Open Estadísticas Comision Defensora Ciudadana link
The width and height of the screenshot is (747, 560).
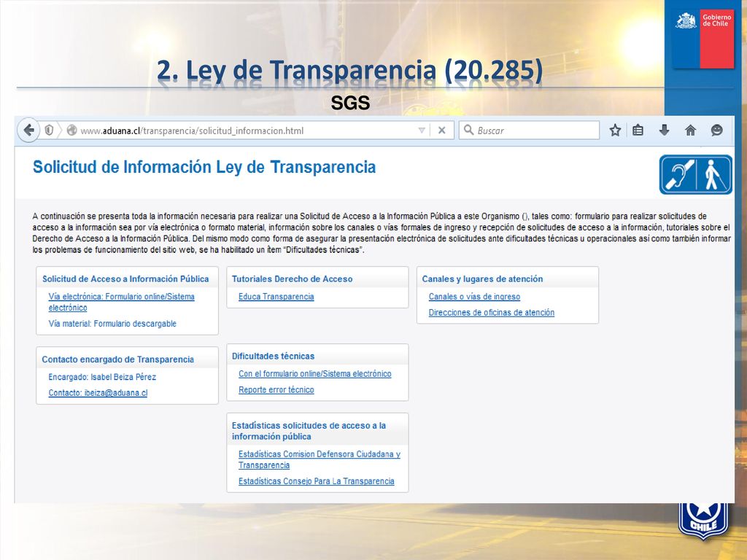point(320,459)
